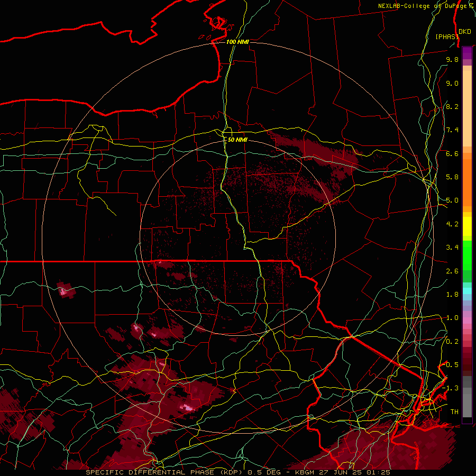Select the 50 NMI range ring label

[237, 140]
